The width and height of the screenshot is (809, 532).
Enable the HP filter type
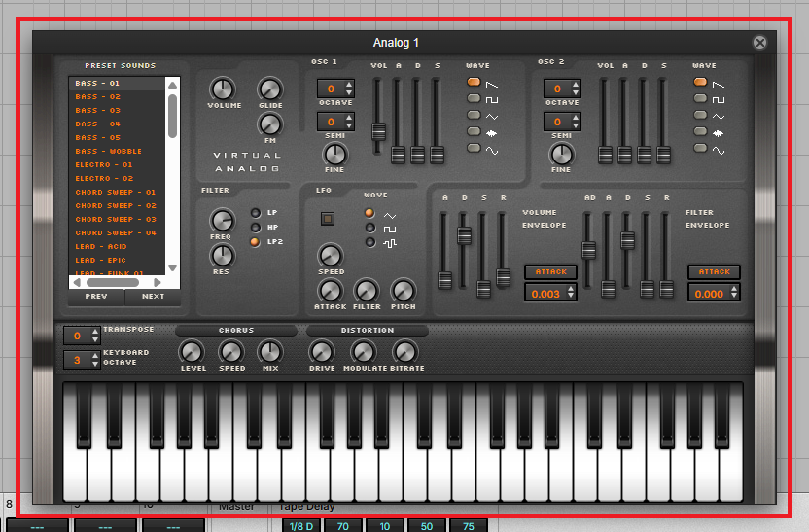[256, 227]
